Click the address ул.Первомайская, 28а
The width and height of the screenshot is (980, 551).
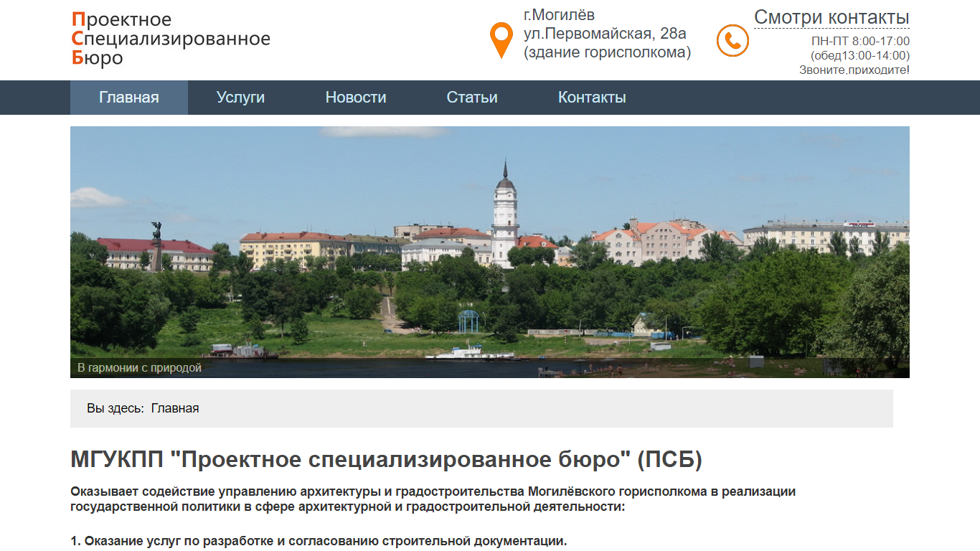(x=605, y=33)
